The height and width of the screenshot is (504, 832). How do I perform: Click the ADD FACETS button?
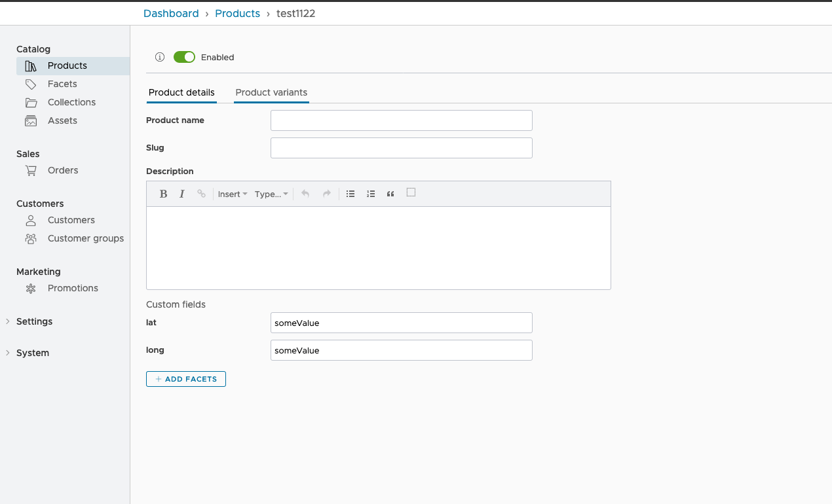click(186, 379)
